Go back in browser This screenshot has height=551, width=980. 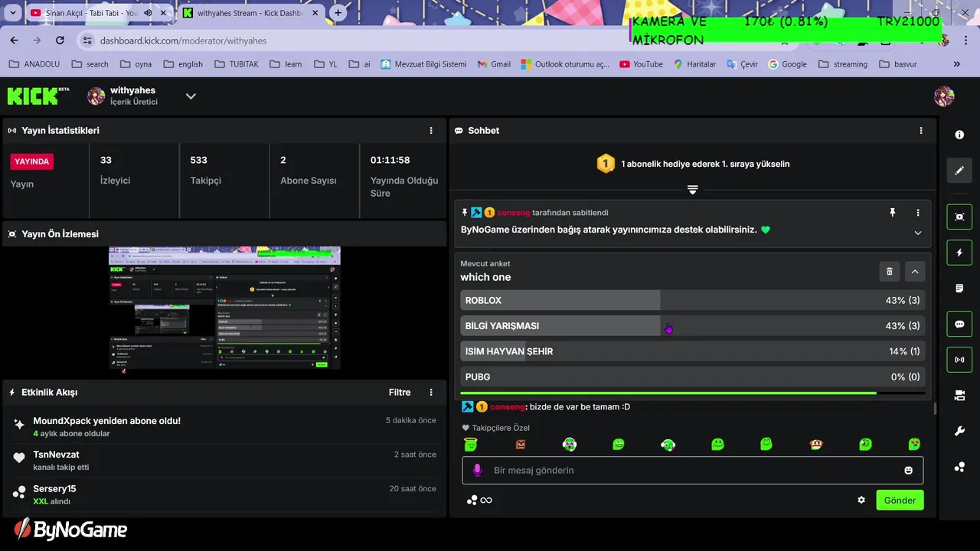tap(15, 40)
